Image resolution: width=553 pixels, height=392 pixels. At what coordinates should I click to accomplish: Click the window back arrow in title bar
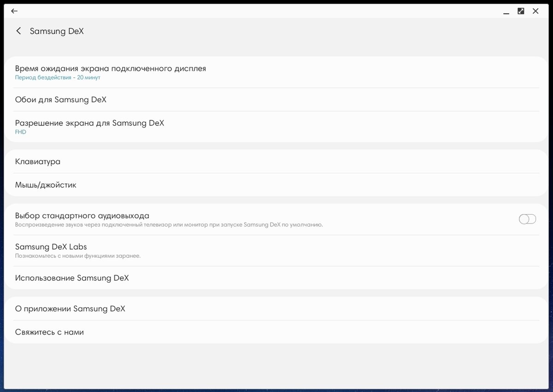pos(14,11)
